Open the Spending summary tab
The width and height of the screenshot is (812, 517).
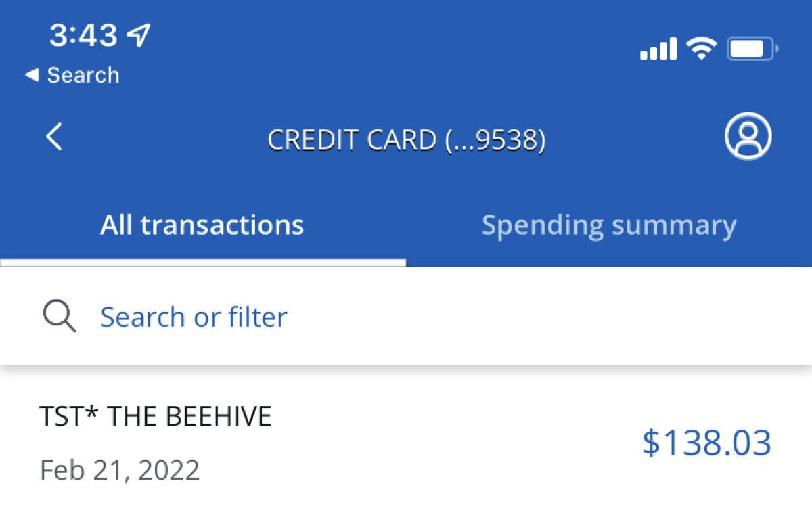tap(608, 225)
